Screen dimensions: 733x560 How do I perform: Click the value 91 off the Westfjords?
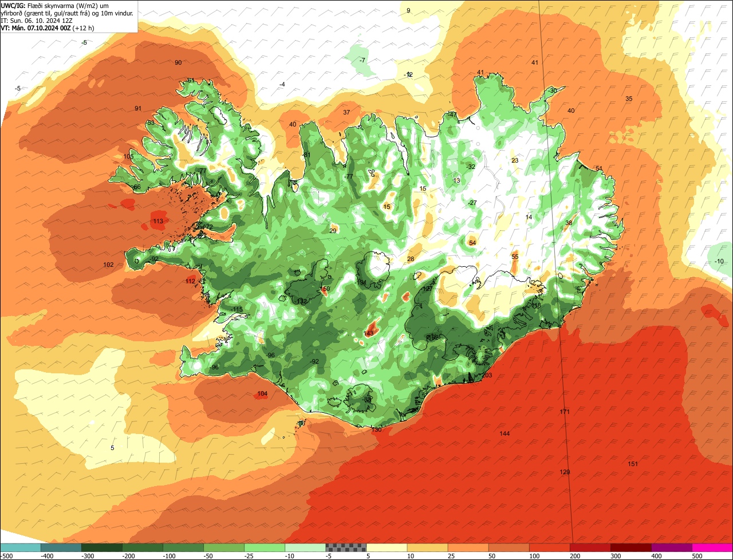coord(138,108)
